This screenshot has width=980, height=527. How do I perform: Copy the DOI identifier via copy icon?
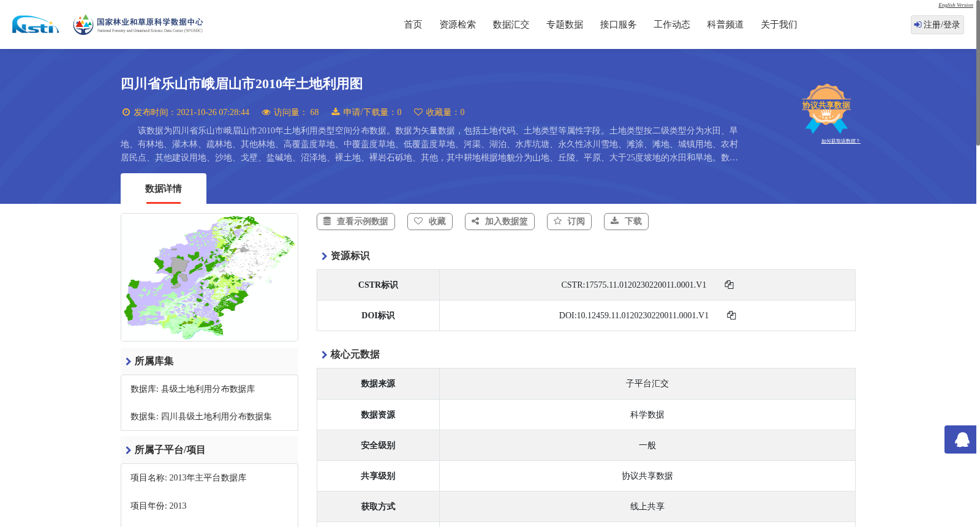pyautogui.click(x=731, y=315)
